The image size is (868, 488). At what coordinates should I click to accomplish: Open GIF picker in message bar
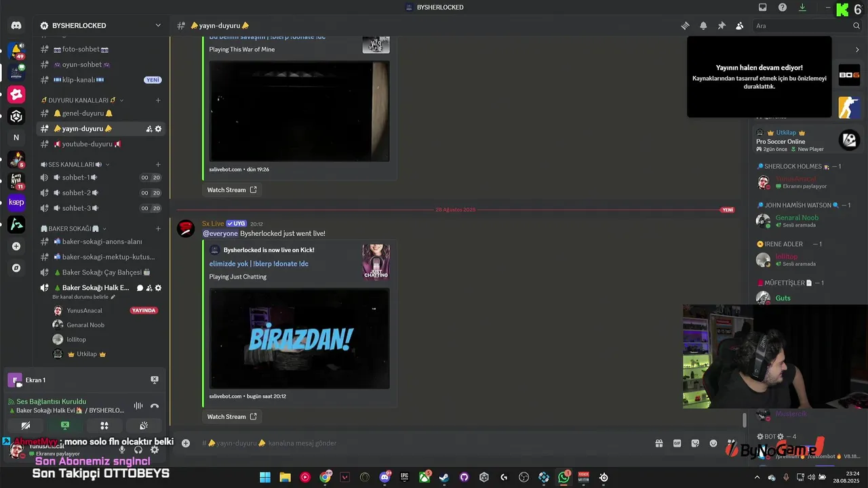coord(677,443)
